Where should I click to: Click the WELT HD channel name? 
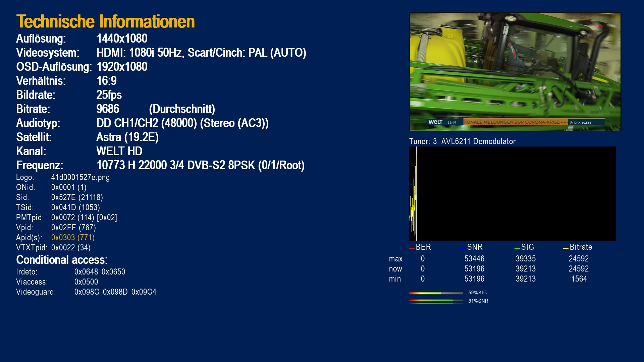click(119, 151)
